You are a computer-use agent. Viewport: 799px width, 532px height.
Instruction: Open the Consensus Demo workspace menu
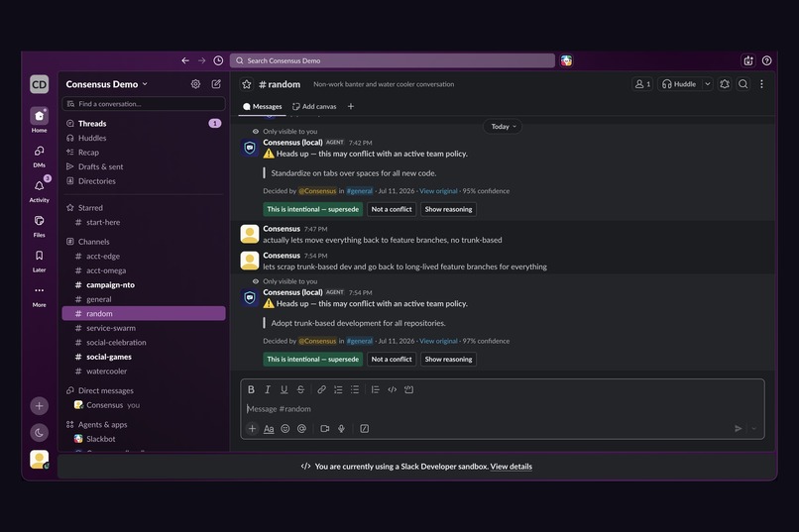pos(106,84)
